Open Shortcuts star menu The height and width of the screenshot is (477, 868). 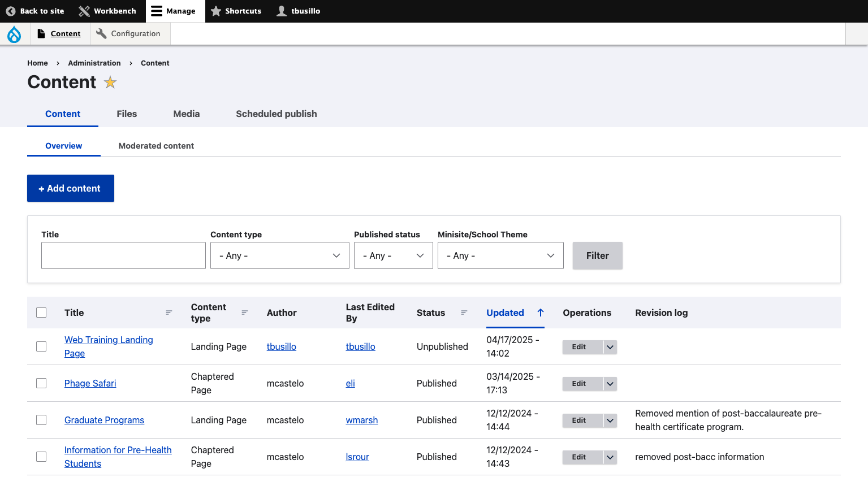pyautogui.click(x=236, y=11)
